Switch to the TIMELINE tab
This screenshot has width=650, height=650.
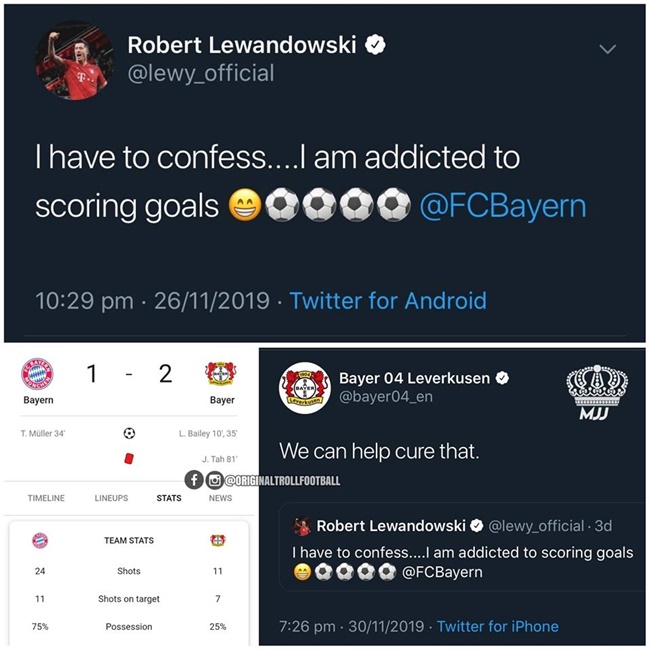[x=46, y=498]
